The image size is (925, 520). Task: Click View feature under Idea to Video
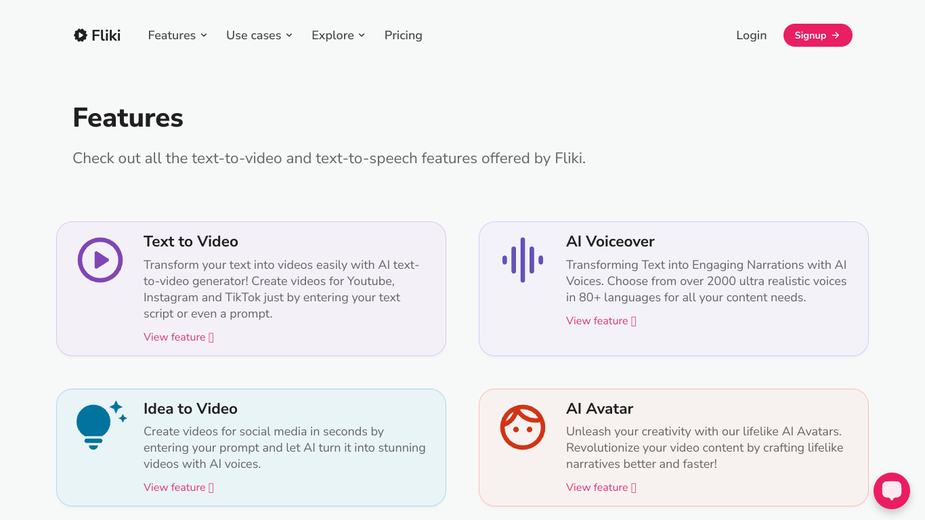[x=179, y=487]
